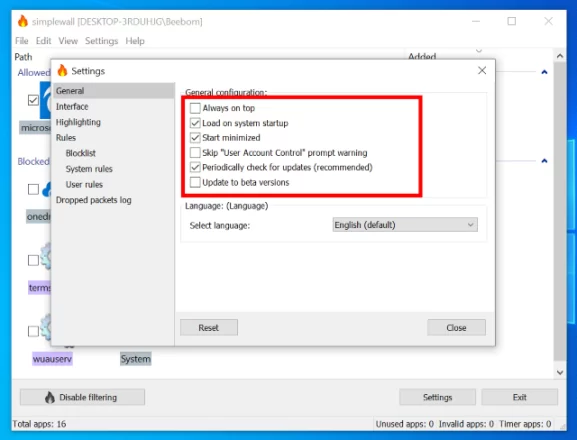Uncheck Load on system startup
The image size is (577, 440).
coord(195,123)
